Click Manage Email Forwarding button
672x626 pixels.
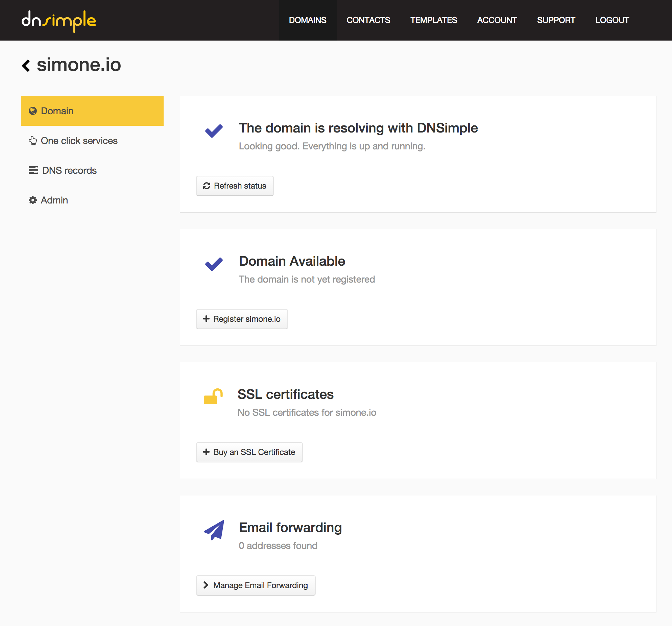[256, 585]
